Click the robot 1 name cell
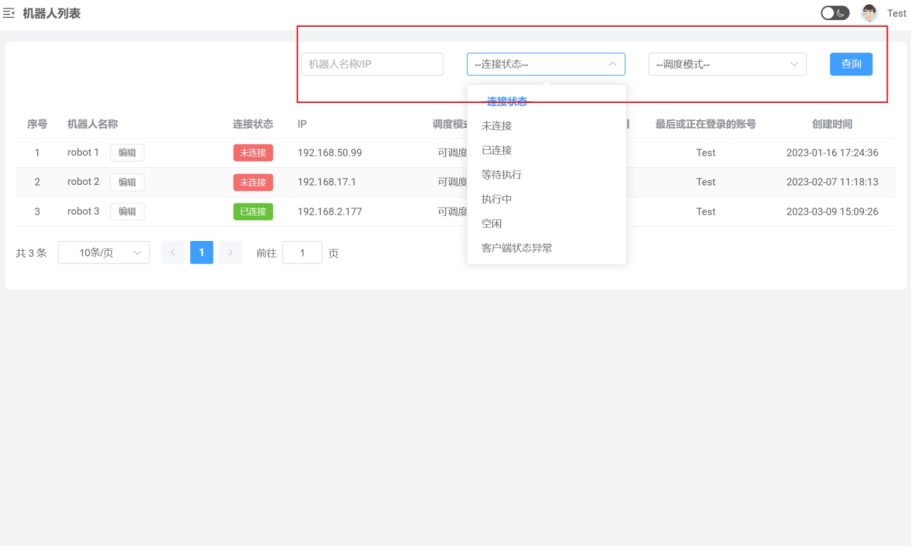The height and width of the screenshot is (547, 911). click(x=83, y=152)
